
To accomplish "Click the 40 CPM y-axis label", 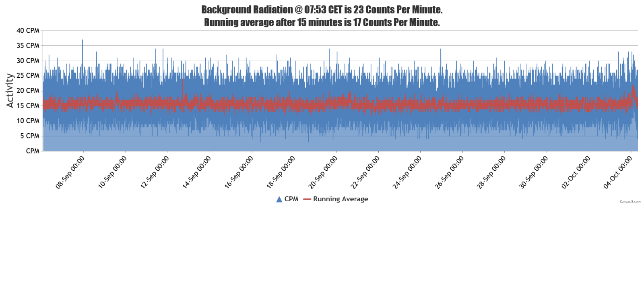I will click(28, 31).
